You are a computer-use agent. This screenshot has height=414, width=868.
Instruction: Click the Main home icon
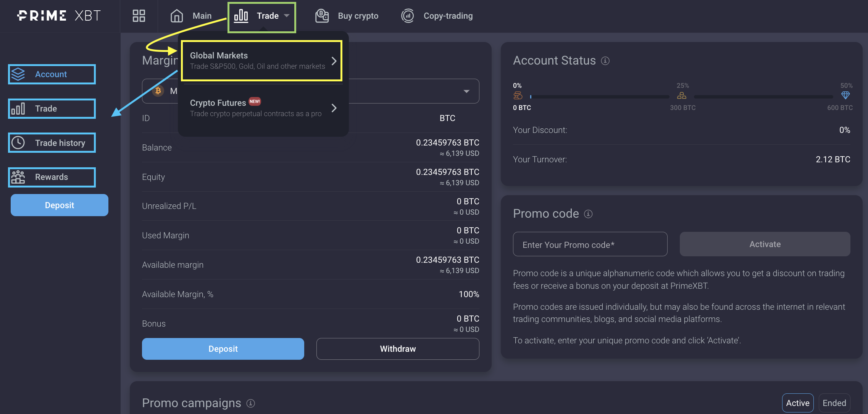click(x=176, y=16)
